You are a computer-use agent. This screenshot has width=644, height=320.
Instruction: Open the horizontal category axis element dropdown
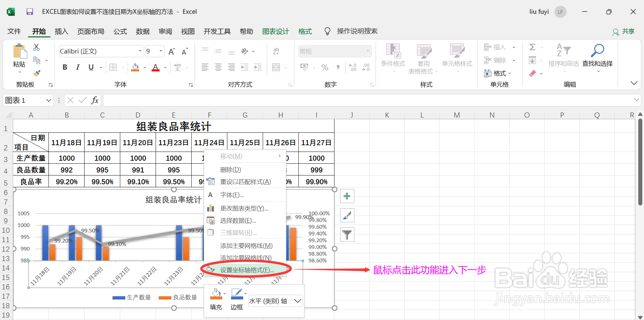(298, 301)
